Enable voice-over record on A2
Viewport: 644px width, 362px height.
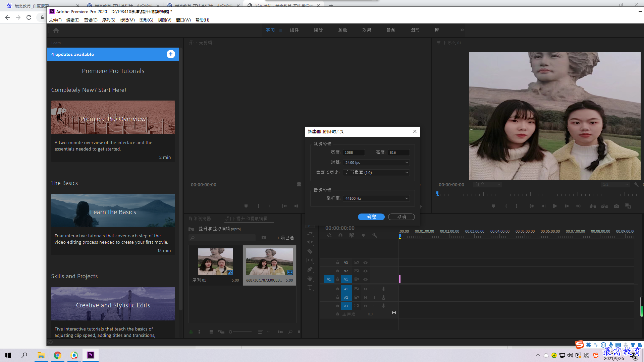click(383, 297)
